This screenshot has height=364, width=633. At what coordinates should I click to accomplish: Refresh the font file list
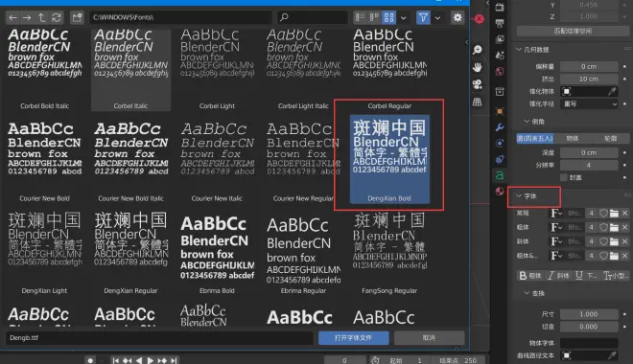[x=57, y=18]
